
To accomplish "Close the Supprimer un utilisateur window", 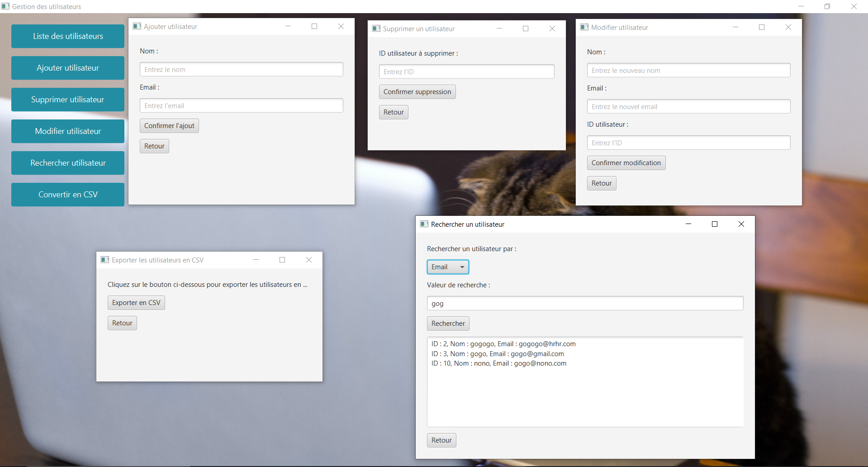I will tap(552, 29).
